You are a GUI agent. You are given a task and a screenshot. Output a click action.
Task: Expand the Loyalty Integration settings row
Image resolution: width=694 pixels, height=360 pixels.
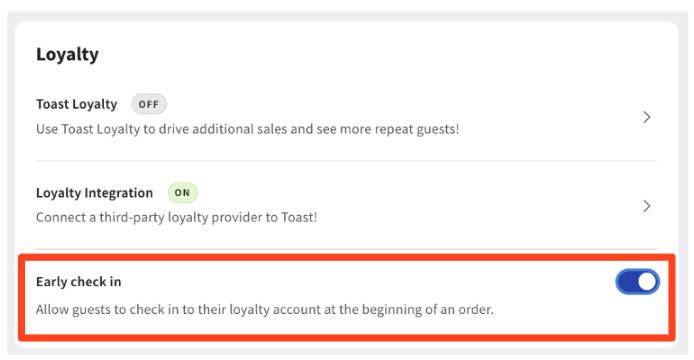click(x=347, y=205)
